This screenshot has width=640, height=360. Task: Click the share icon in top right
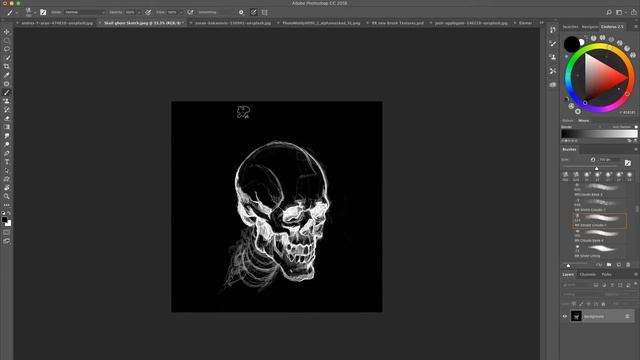coord(633,12)
